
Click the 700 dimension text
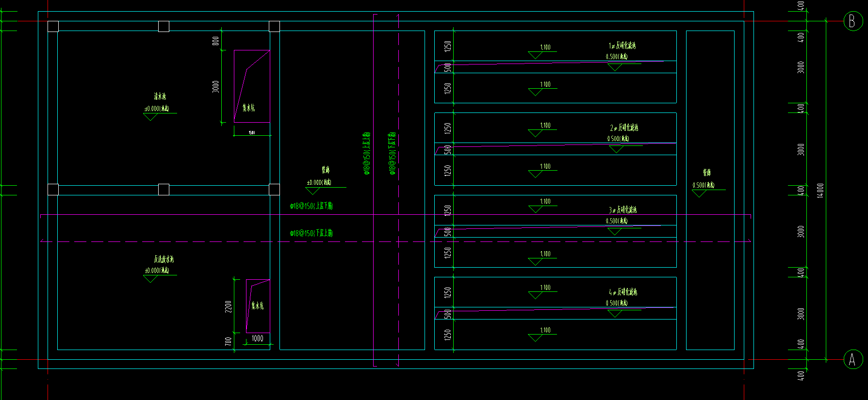228,341
